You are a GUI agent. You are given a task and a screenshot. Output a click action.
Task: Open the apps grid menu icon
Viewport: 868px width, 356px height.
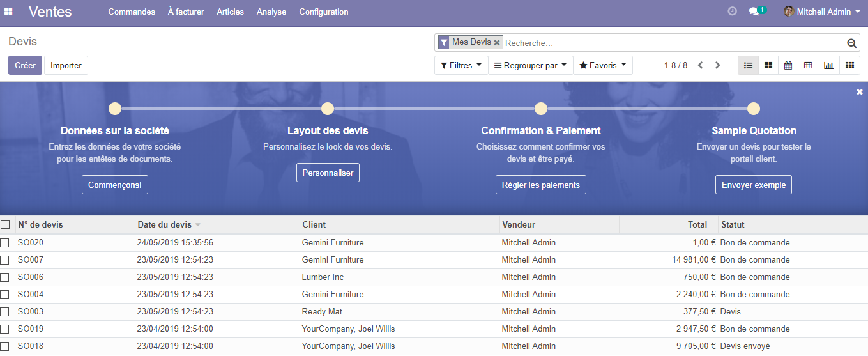(x=9, y=12)
